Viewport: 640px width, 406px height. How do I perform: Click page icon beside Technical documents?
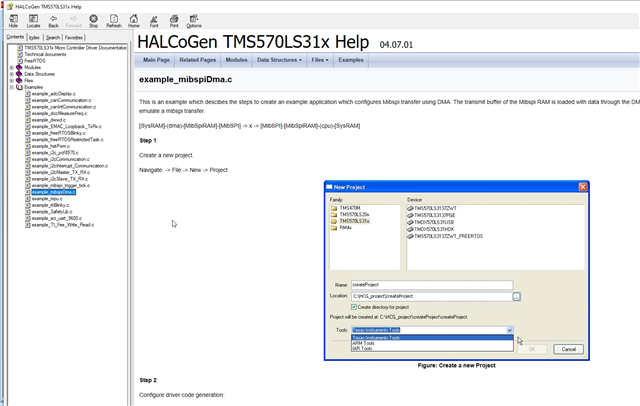pyautogui.click(x=20, y=54)
